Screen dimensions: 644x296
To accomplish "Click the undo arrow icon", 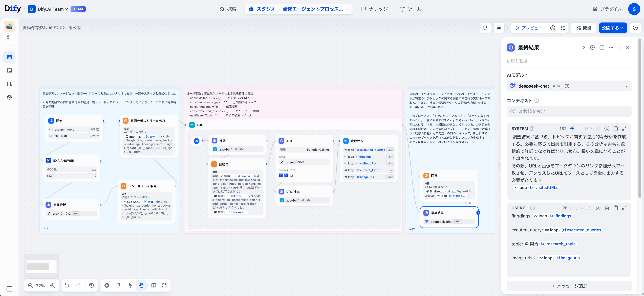I will pos(67,285).
